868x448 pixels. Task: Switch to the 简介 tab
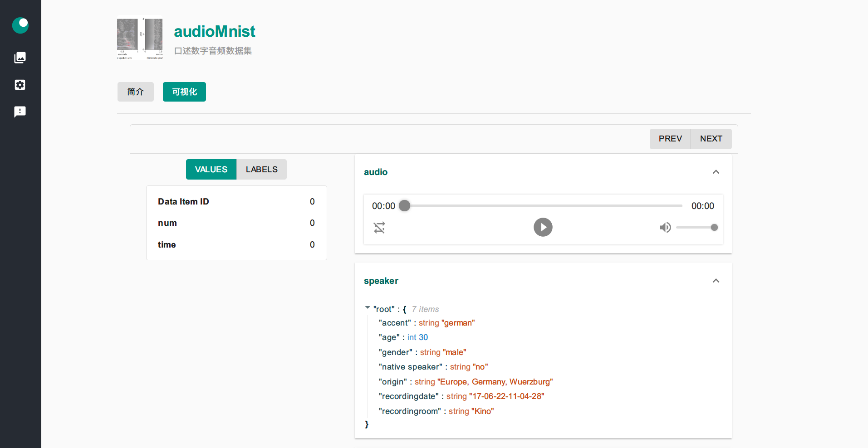tap(136, 92)
